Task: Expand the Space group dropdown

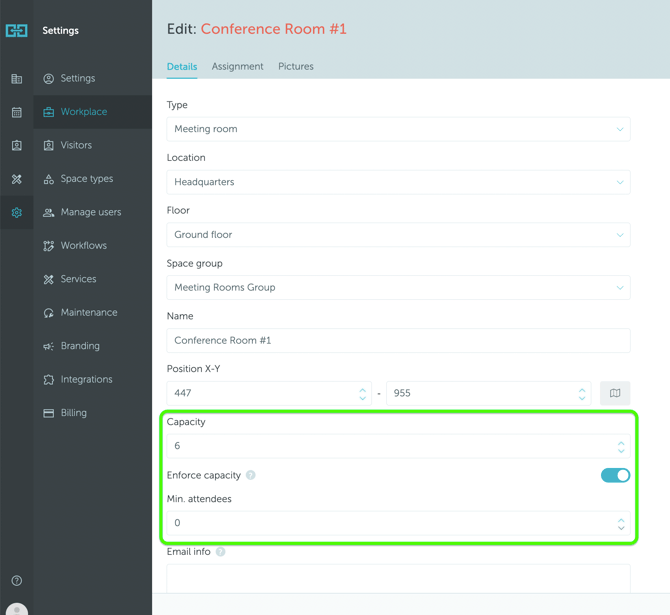Action: click(x=398, y=287)
